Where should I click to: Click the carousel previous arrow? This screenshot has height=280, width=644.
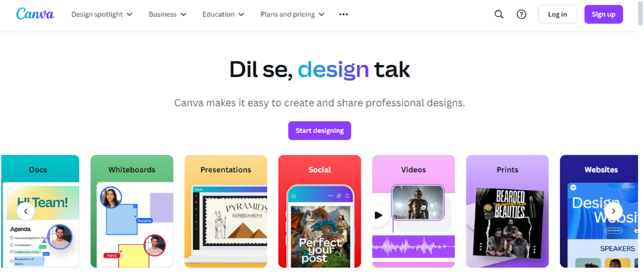[x=26, y=211]
